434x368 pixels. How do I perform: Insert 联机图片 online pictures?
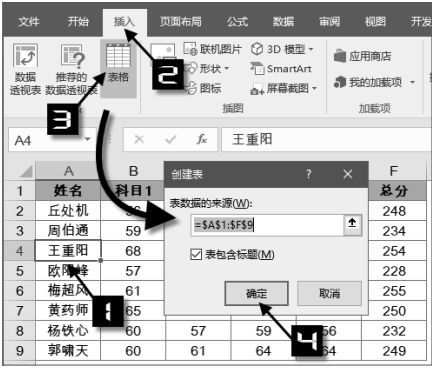(x=212, y=49)
